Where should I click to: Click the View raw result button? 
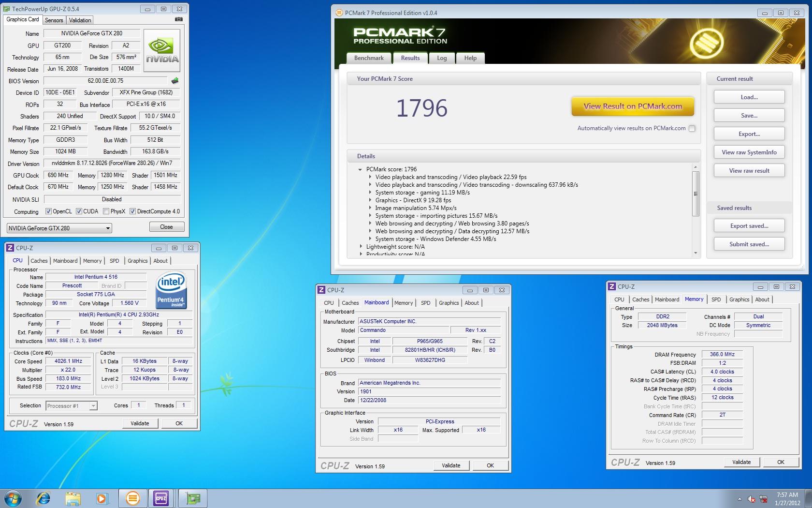(749, 171)
